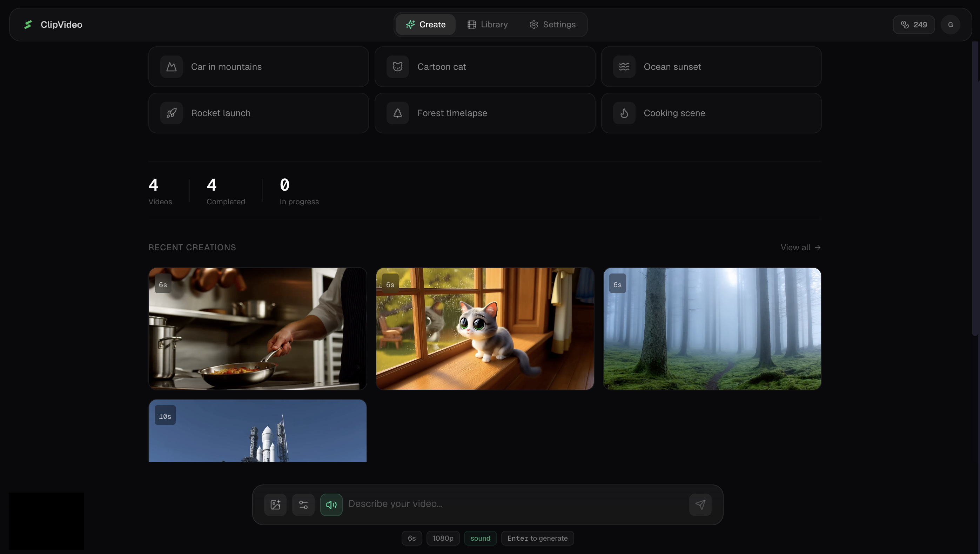The width and height of the screenshot is (980, 554).
Task: Mute audio using the speaker icon
Action: (x=331, y=504)
